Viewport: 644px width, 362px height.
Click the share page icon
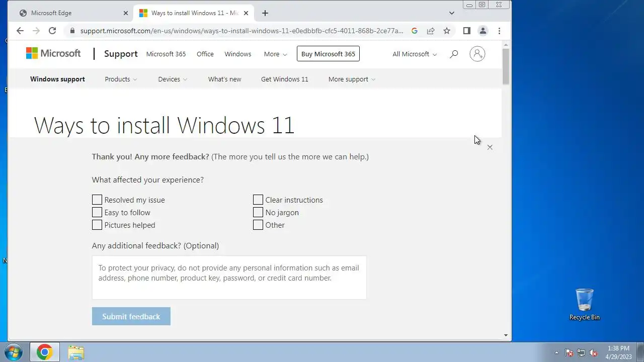coord(431,31)
